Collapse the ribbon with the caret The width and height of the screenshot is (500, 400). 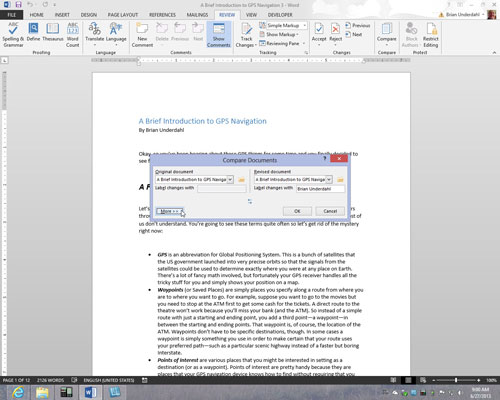click(x=494, y=53)
